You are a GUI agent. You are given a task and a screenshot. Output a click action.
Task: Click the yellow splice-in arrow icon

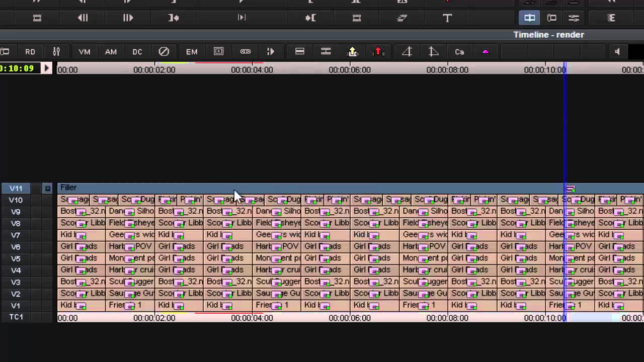[353, 51]
